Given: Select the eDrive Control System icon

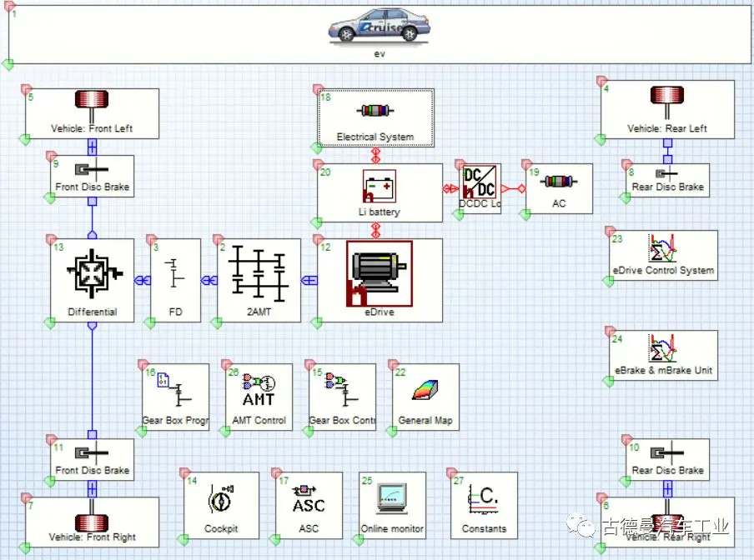Looking at the screenshot, I should coord(663,248).
